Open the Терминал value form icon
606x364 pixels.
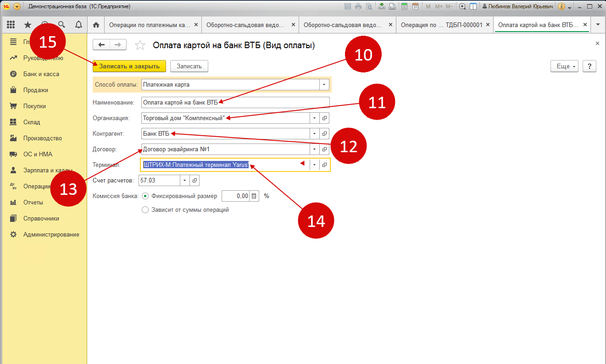324,165
